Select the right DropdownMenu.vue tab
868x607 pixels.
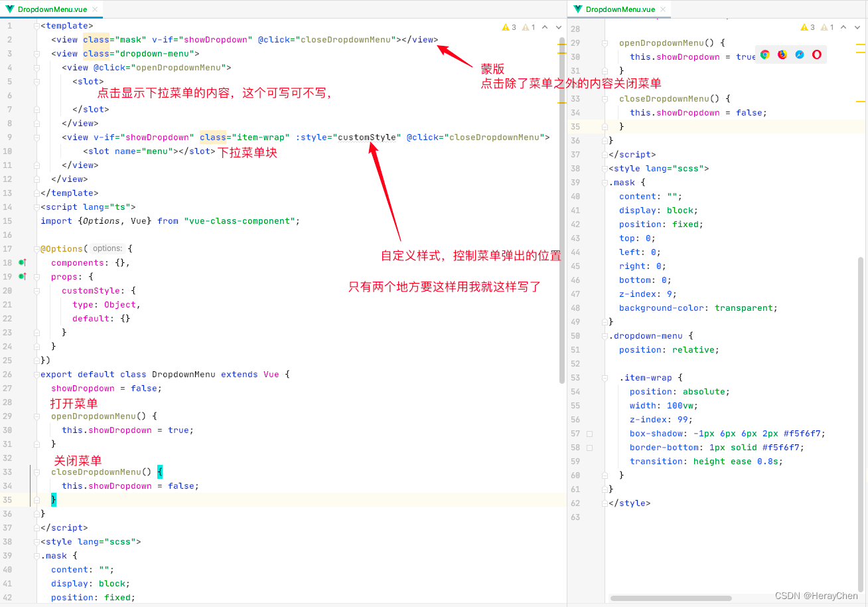click(x=620, y=9)
